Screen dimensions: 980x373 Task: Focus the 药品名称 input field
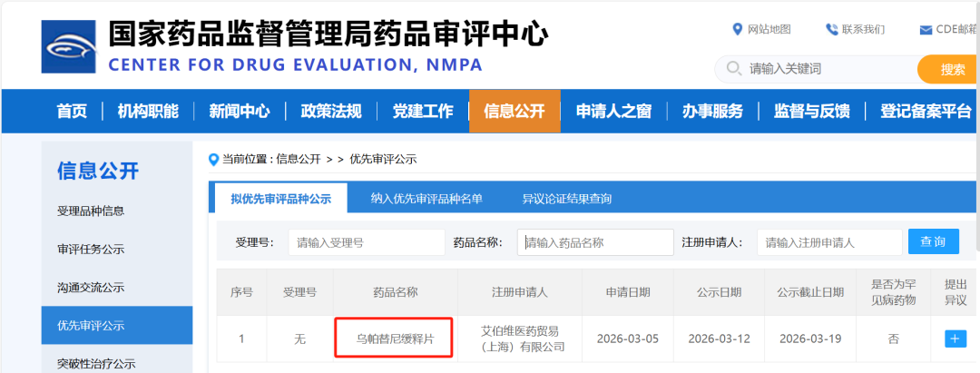595,242
